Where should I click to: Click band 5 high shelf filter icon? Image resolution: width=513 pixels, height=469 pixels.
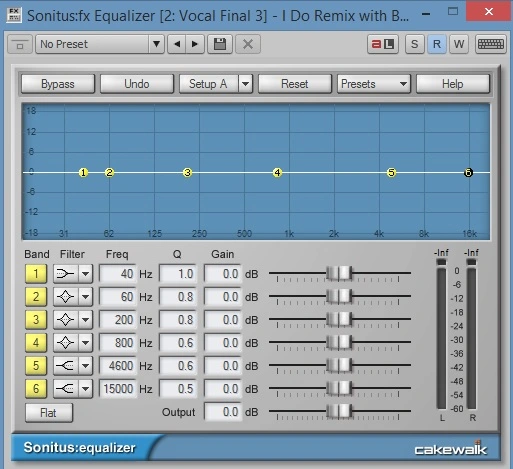coord(66,366)
